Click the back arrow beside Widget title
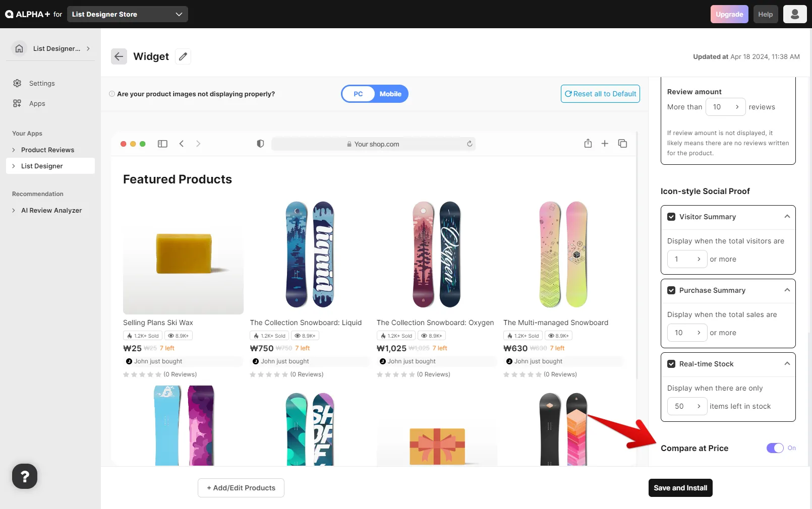The image size is (812, 509). click(x=119, y=56)
